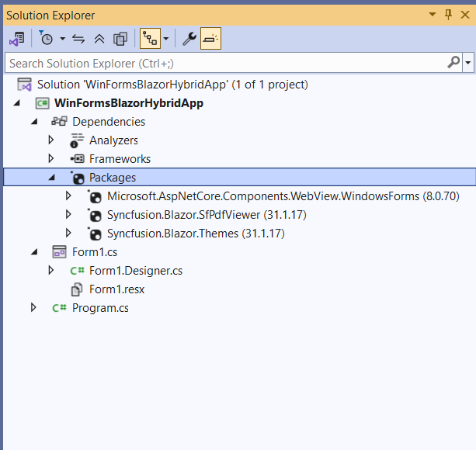The image size is (476, 450).
Task: Collapse the Form1.cs node
Action: click(34, 252)
